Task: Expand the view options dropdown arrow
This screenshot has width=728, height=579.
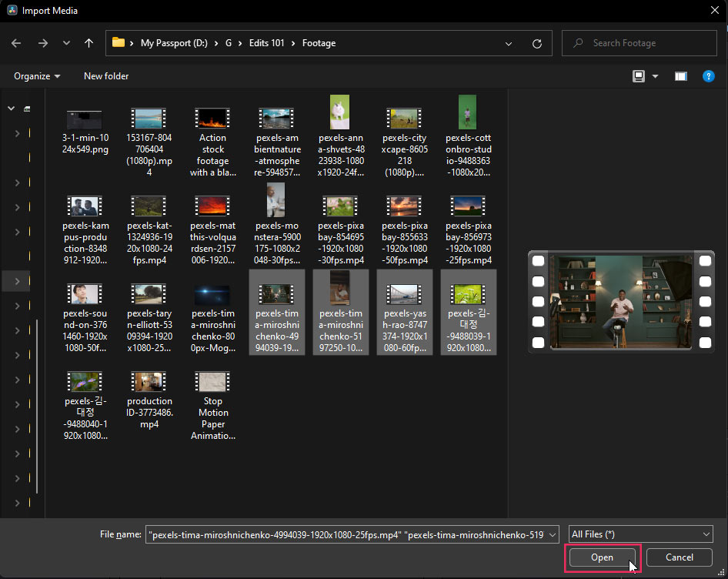Action: (x=656, y=76)
